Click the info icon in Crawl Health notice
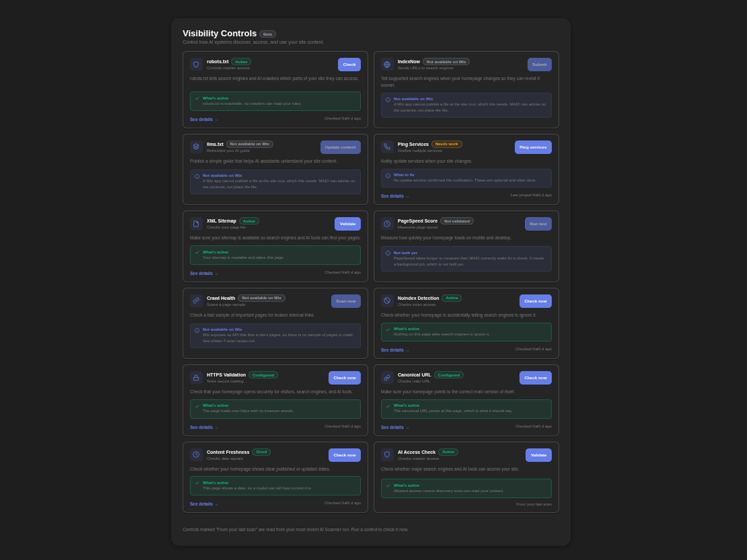This screenshot has width=747, height=560. 197,330
